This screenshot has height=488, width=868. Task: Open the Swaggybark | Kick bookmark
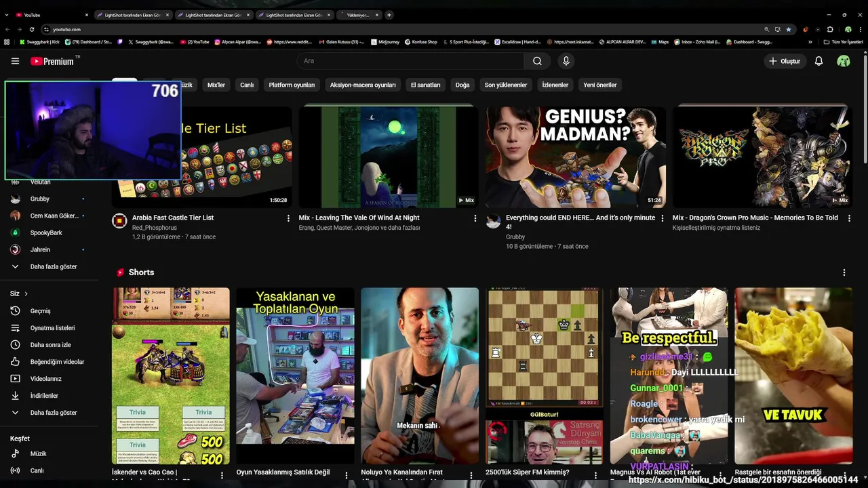39,42
